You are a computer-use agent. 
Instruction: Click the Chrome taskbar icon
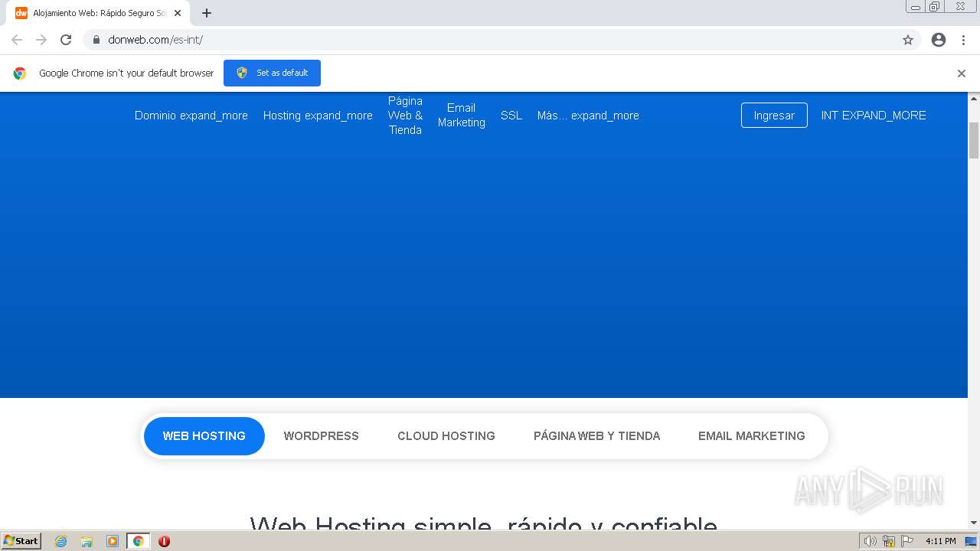138,541
